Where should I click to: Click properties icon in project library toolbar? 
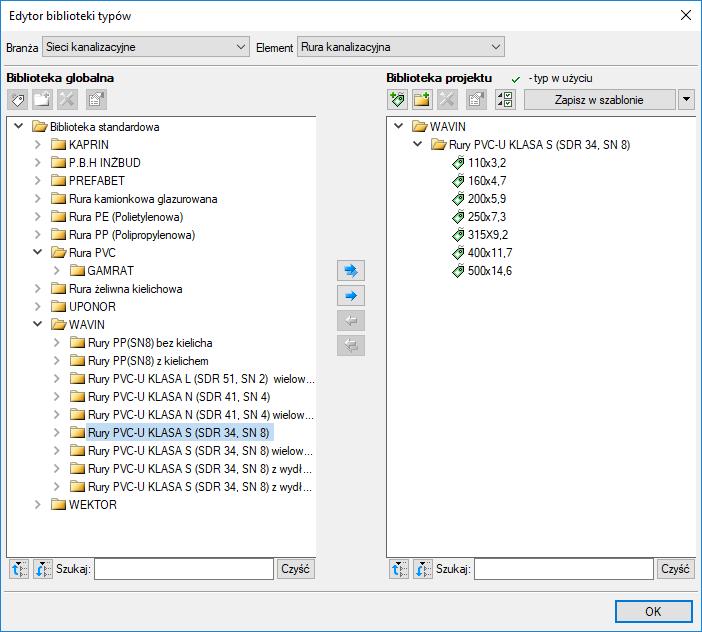click(x=476, y=100)
